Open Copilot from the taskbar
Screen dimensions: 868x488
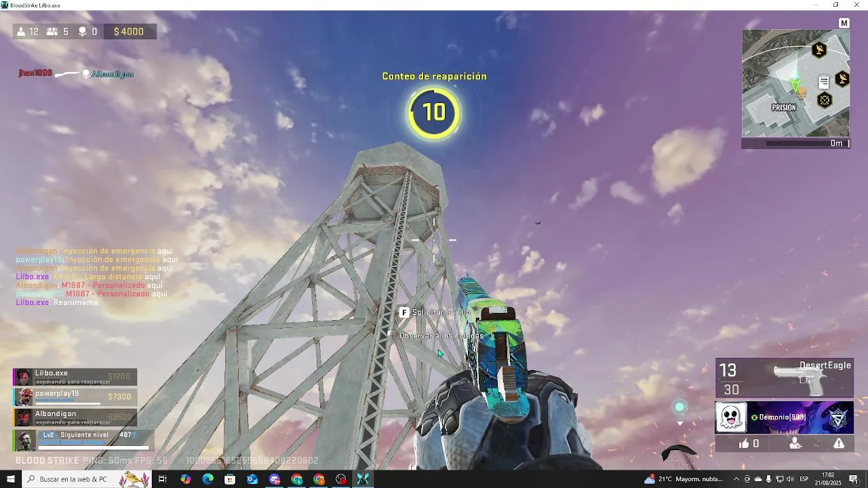pos(185,479)
